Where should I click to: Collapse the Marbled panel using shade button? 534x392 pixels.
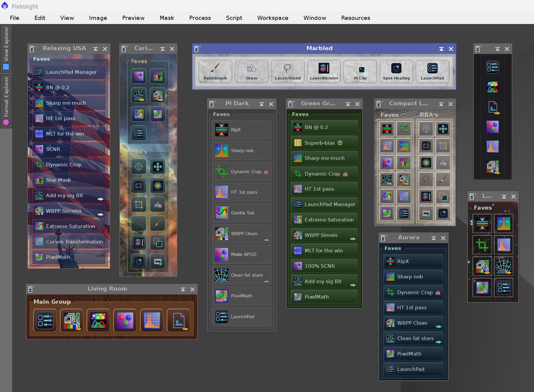click(441, 49)
